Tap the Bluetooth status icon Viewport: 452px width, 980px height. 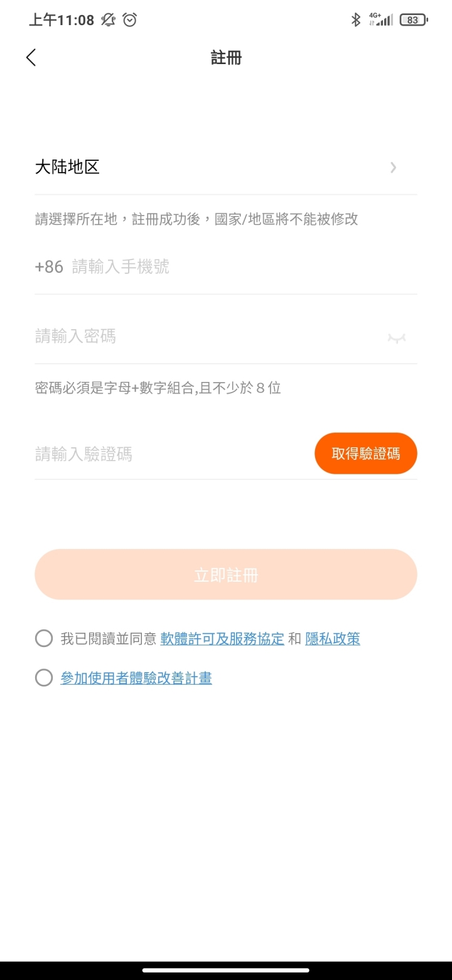355,20
